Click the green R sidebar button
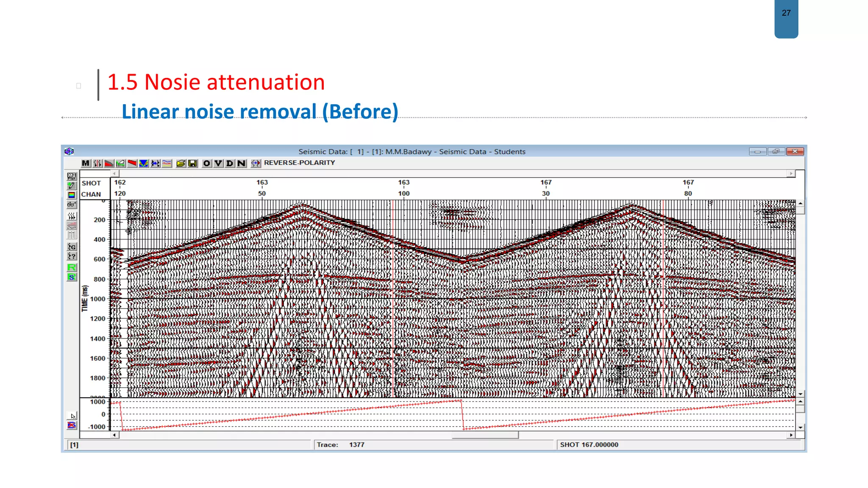 click(72, 267)
